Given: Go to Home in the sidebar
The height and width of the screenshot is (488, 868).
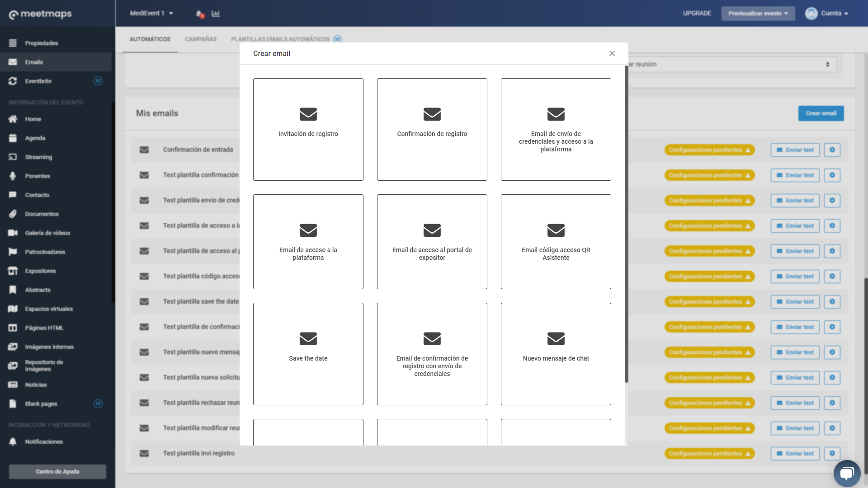Looking at the screenshot, I should pyautogui.click(x=56, y=119).
